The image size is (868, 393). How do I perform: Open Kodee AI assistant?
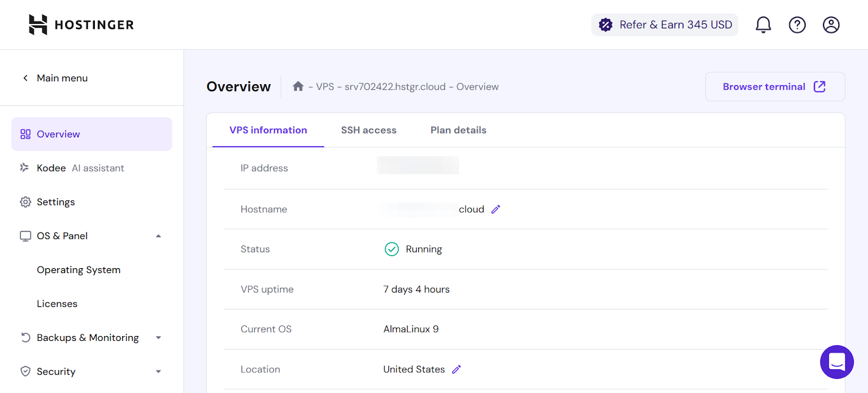pos(80,168)
